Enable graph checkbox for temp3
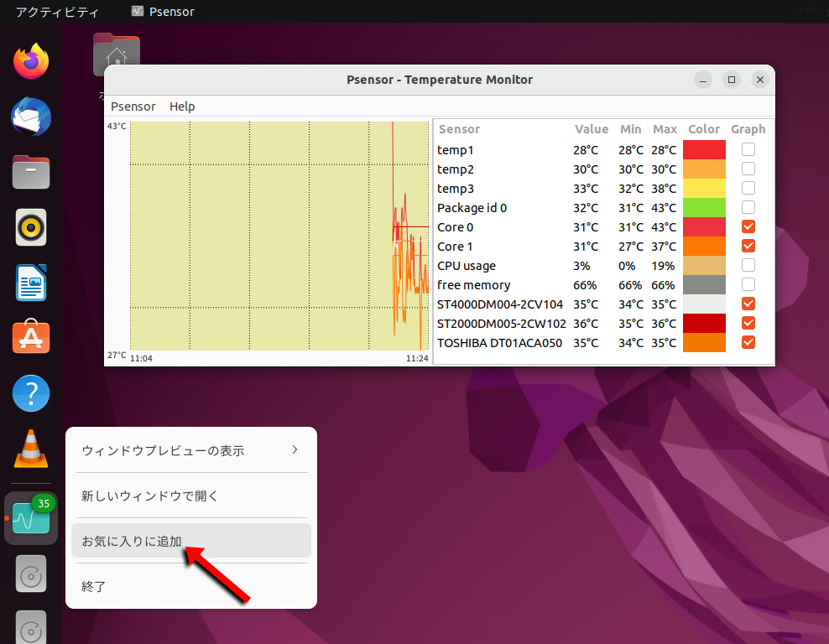829x644 pixels. pyautogui.click(x=748, y=188)
